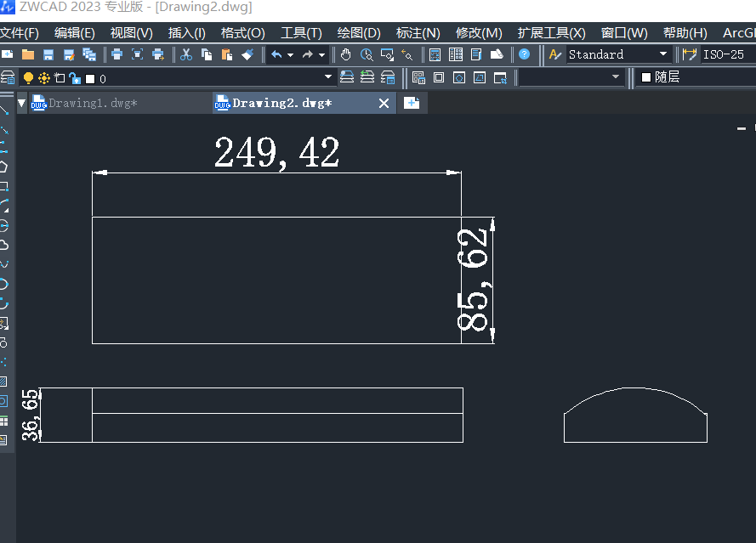The image size is (756, 543).
Task: Open the 文件(F) menu
Action: click(20, 33)
